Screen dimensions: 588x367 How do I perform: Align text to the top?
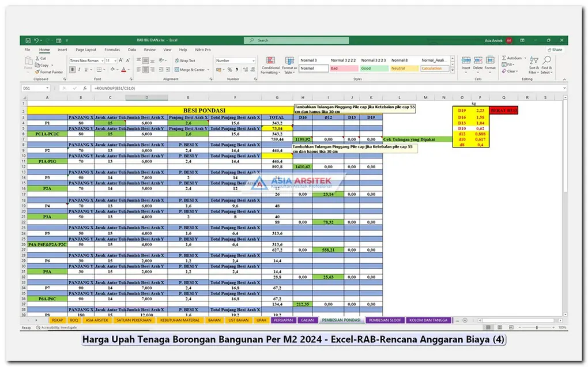139,60
